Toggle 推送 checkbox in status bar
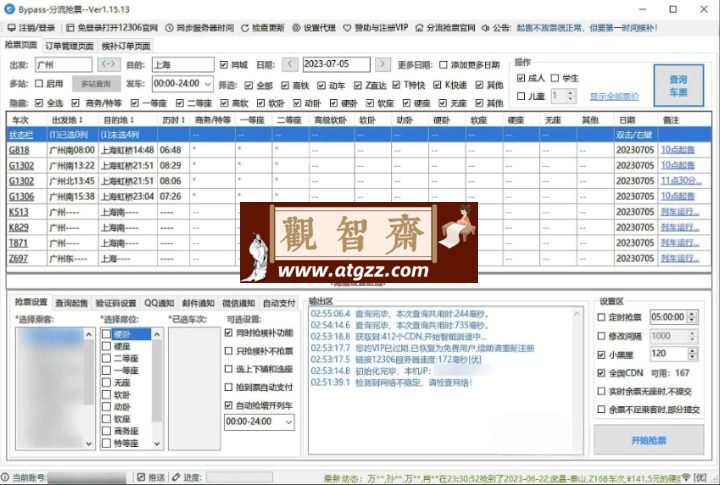This screenshot has width=720, height=485. click(x=141, y=477)
